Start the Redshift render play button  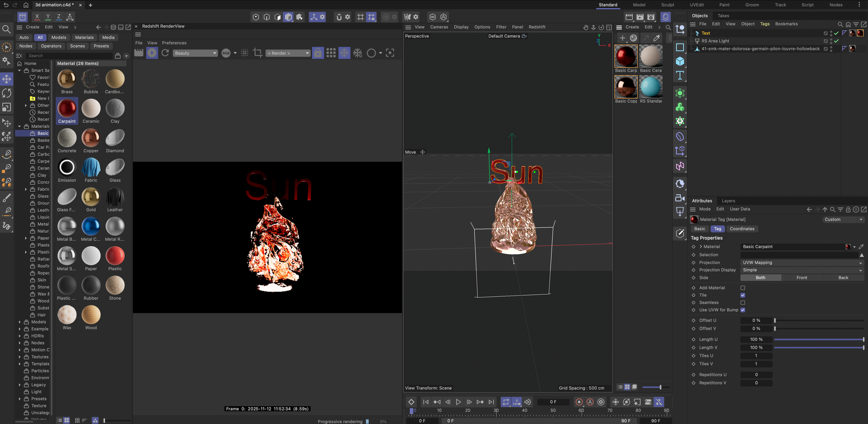point(152,53)
